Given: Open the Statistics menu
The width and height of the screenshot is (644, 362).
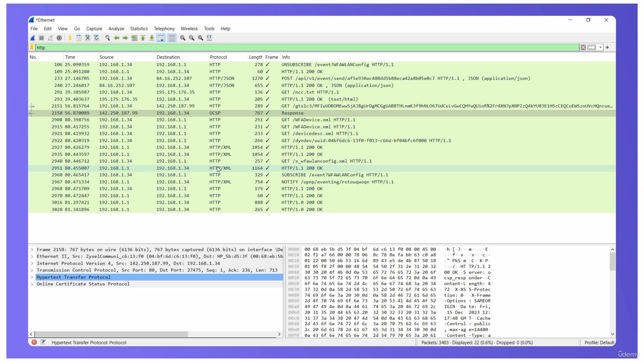Looking at the screenshot, I should [139, 29].
